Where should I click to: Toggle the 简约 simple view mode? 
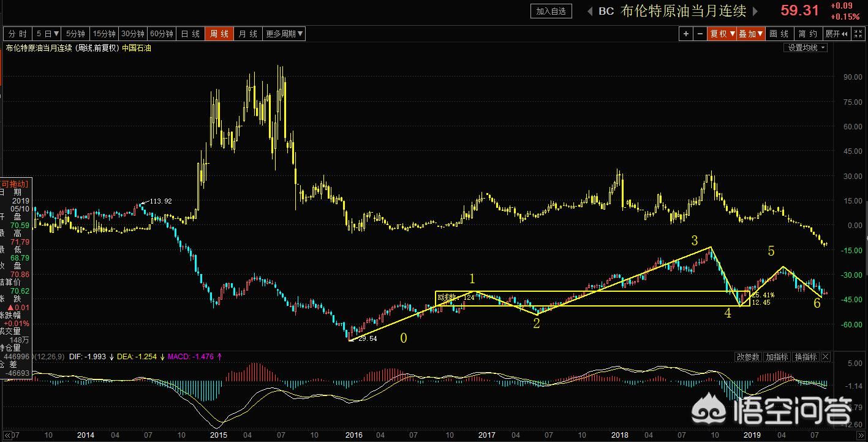(x=808, y=34)
